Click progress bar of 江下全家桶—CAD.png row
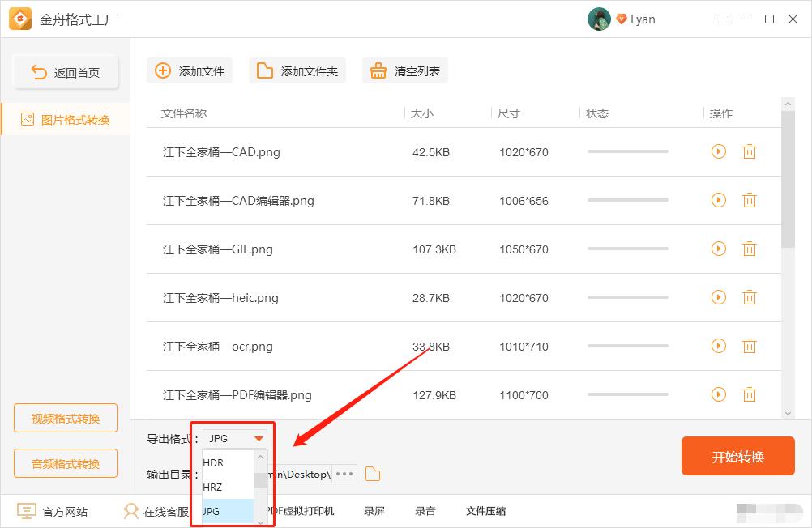This screenshot has height=528, width=812. coord(628,151)
